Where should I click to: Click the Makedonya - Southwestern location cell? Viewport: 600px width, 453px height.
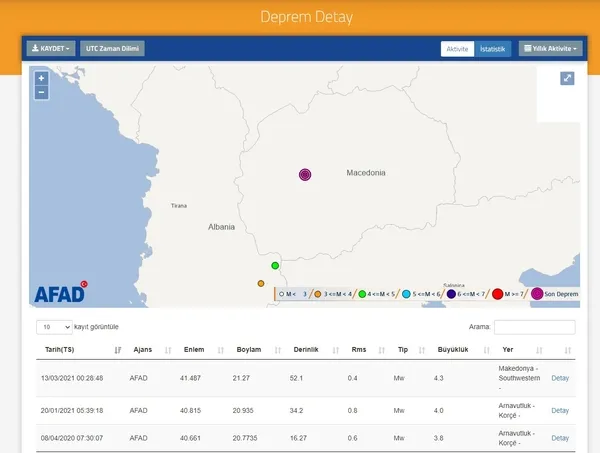519,378
